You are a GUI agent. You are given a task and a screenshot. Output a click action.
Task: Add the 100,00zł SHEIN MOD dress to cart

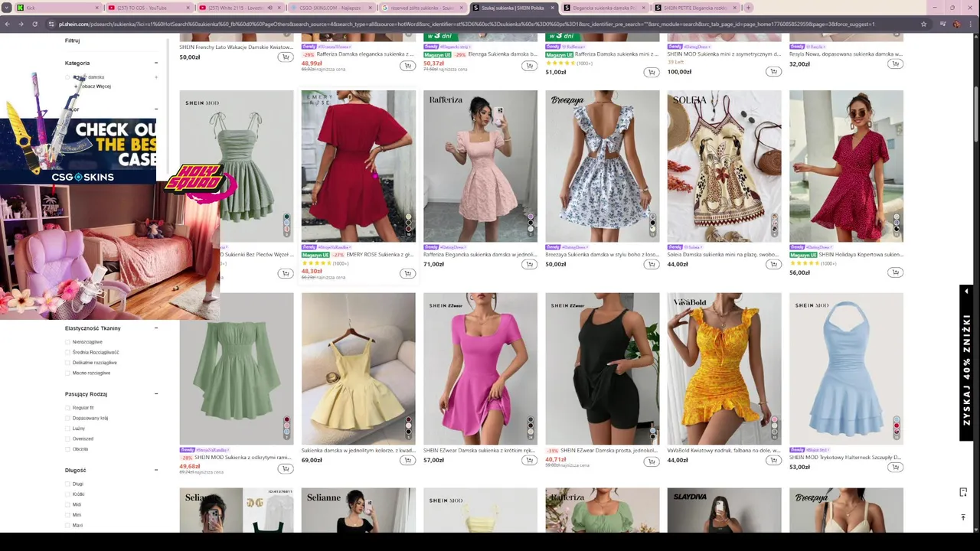(x=773, y=72)
